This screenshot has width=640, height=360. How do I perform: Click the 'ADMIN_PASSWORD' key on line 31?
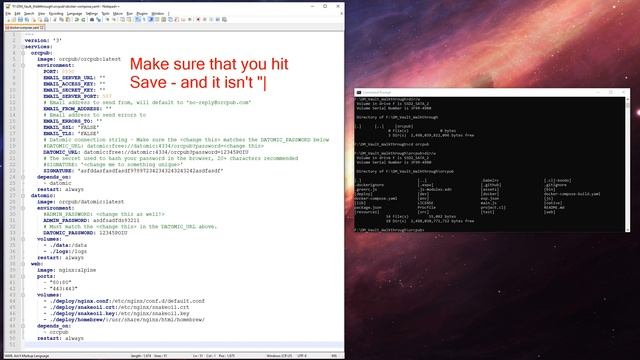(x=67, y=220)
